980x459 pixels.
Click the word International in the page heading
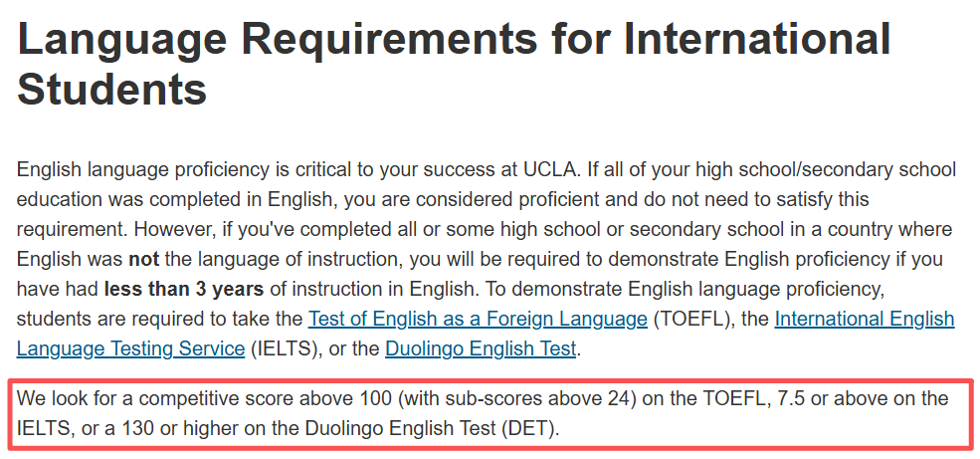coord(756,38)
